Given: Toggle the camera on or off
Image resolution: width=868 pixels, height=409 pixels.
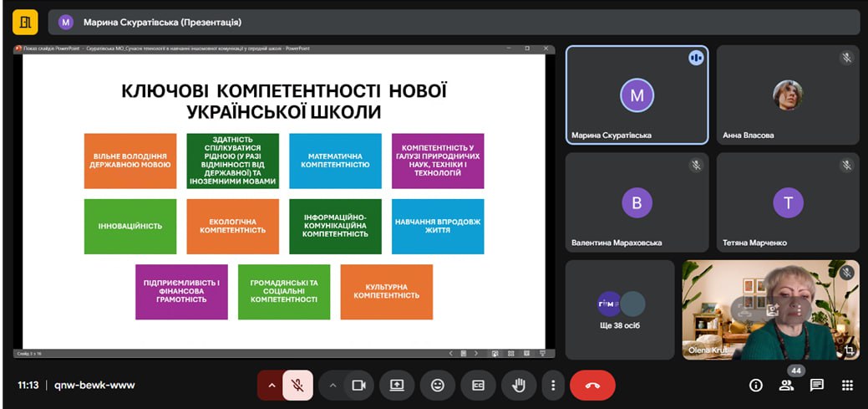Looking at the screenshot, I should pos(358,386).
